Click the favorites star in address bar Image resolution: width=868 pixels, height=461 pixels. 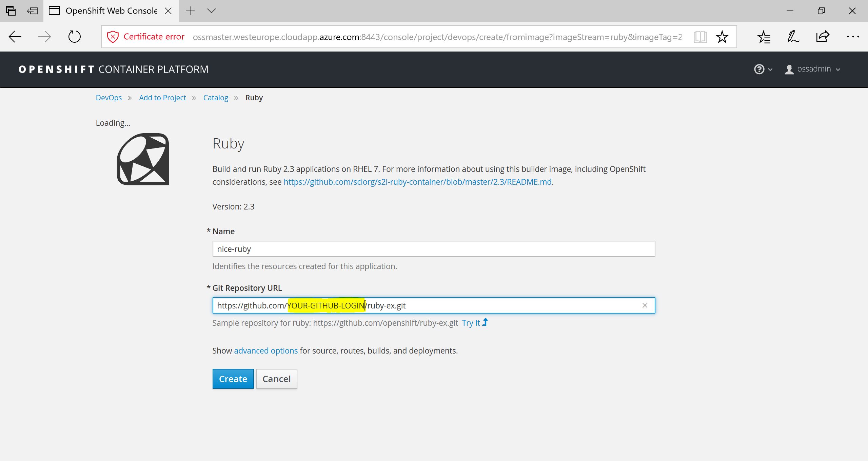tap(722, 37)
